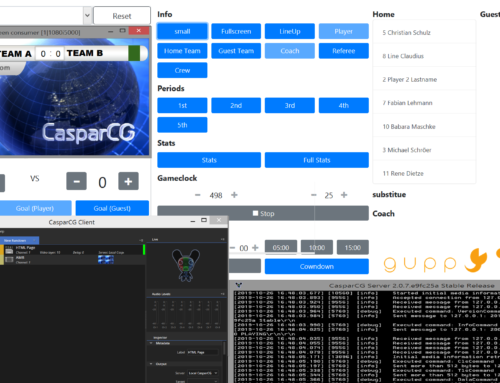Select the 1st period
500x383 pixels.
pos(182,105)
